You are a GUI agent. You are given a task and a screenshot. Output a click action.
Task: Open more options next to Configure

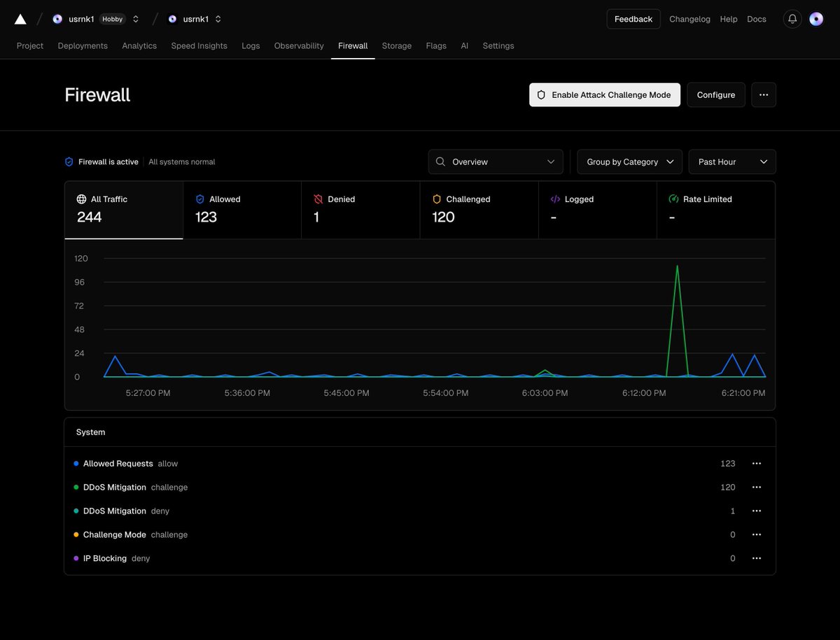764,95
